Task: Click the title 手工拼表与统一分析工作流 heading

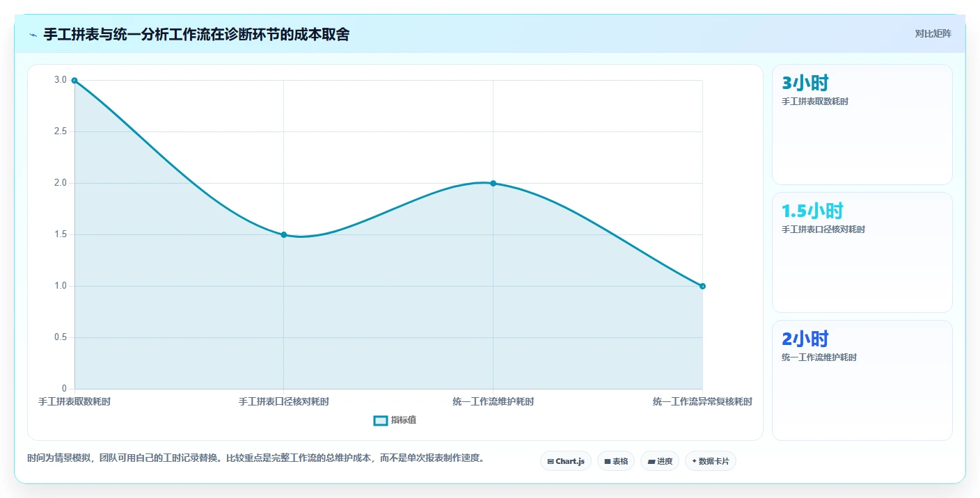Action: pos(196,34)
